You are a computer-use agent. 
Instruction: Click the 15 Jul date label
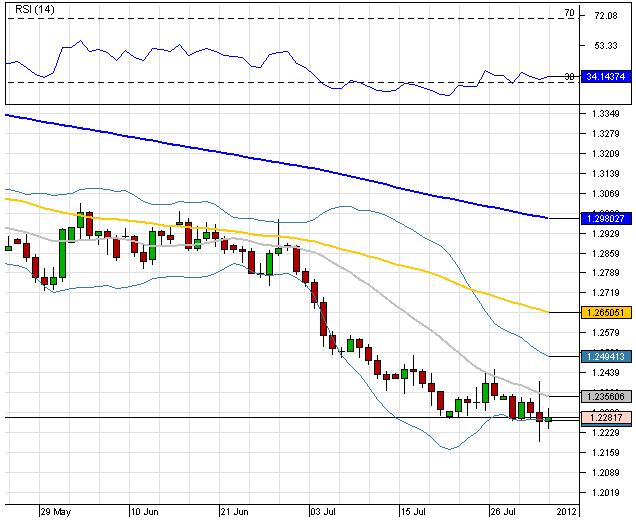pos(415,510)
